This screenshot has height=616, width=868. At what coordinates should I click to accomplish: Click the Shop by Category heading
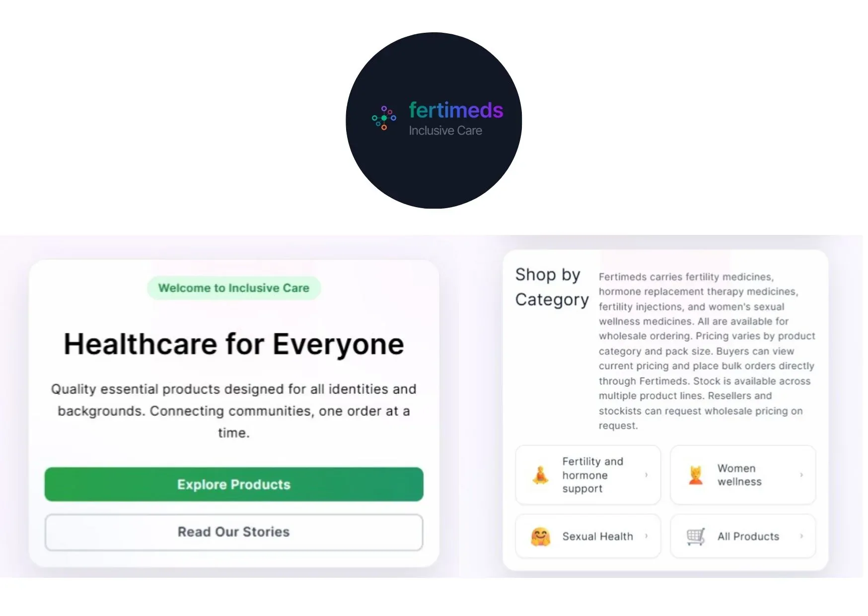[552, 287]
